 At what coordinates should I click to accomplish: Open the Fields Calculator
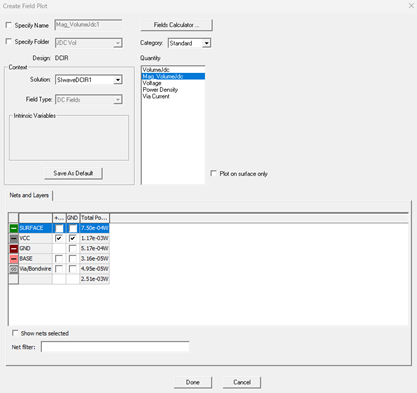point(176,25)
